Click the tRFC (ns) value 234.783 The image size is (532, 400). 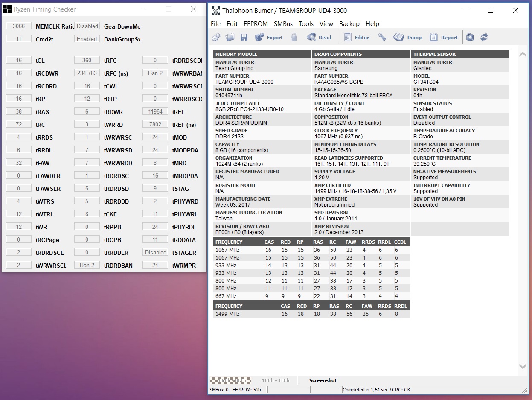click(x=87, y=73)
